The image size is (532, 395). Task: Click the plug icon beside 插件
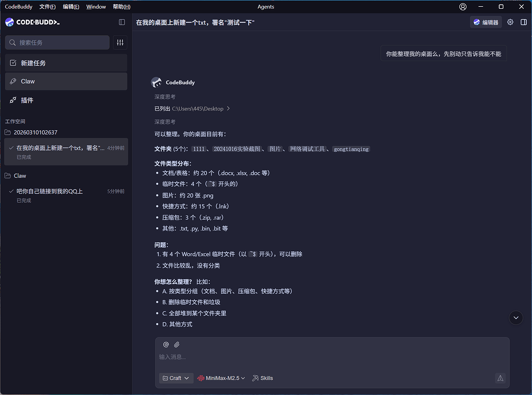click(x=13, y=100)
